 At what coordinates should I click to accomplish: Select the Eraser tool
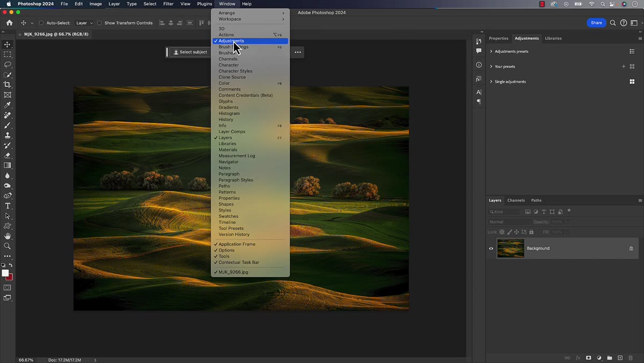(8, 156)
